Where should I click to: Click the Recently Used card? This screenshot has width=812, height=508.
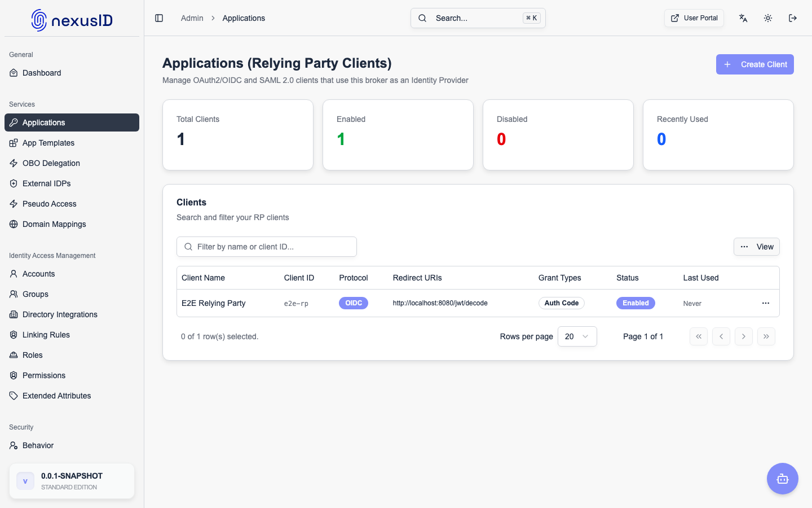pyautogui.click(x=718, y=135)
